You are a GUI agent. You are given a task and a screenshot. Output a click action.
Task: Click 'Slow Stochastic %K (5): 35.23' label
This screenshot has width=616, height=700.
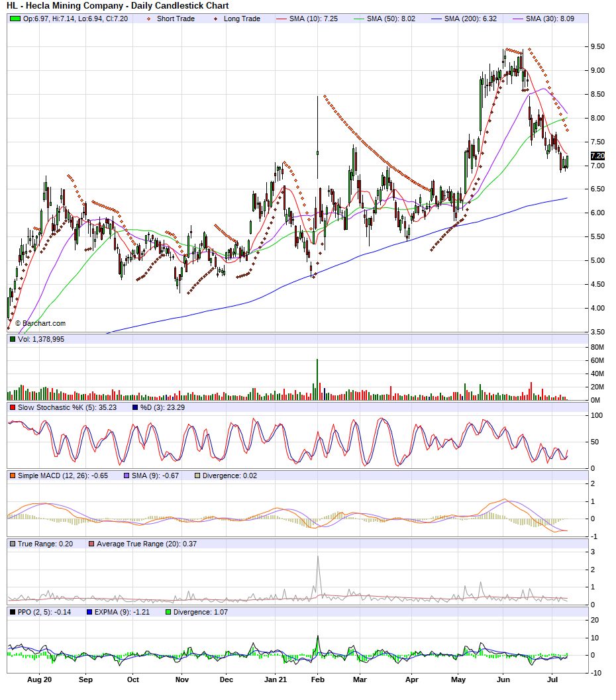click(67, 407)
